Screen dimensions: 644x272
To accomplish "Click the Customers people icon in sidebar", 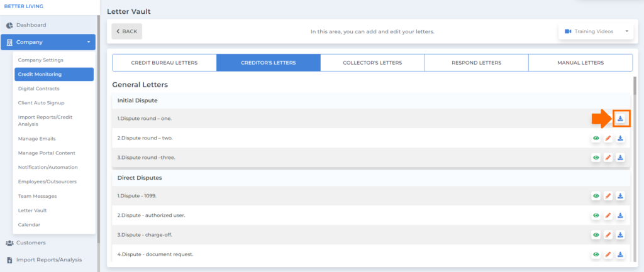I will pos(9,243).
